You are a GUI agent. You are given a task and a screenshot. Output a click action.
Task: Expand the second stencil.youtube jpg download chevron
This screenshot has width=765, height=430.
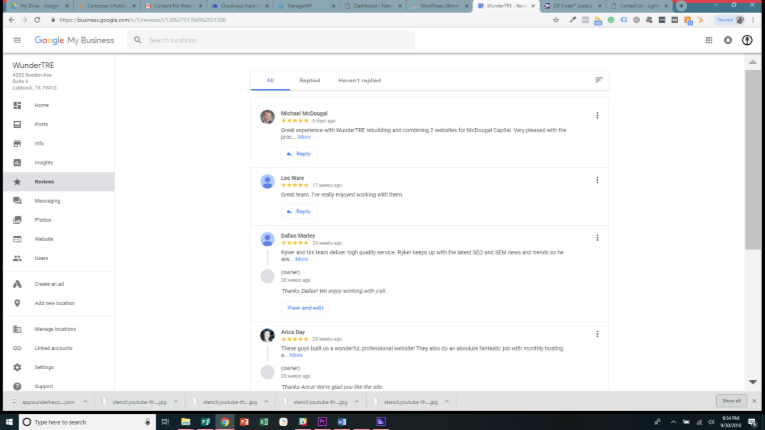[266, 402]
